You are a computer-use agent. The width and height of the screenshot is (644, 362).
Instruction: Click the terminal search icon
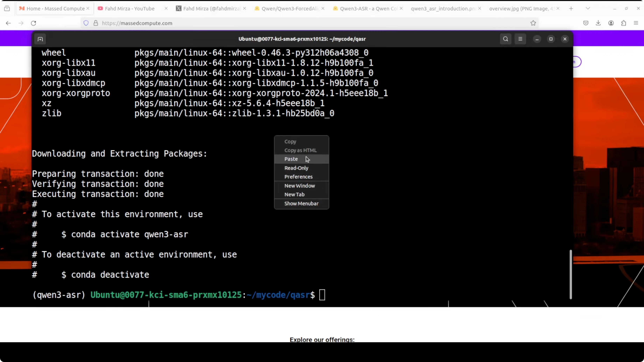point(505,39)
